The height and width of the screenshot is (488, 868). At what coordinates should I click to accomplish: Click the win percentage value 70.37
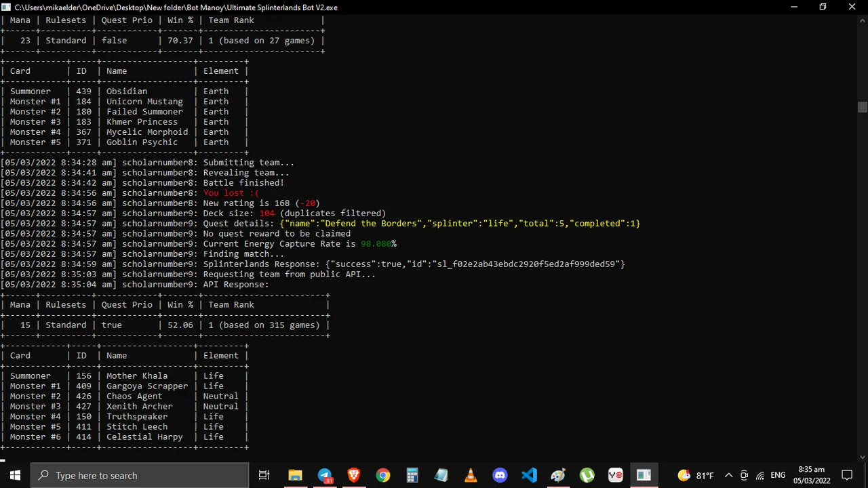point(180,41)
